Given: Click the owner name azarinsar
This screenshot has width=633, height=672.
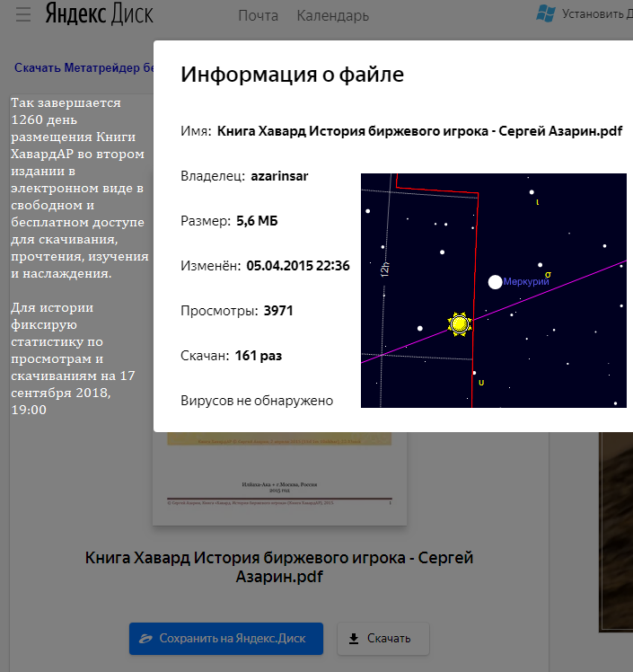Looking at the screenshot, I should [x=279, y=176].
